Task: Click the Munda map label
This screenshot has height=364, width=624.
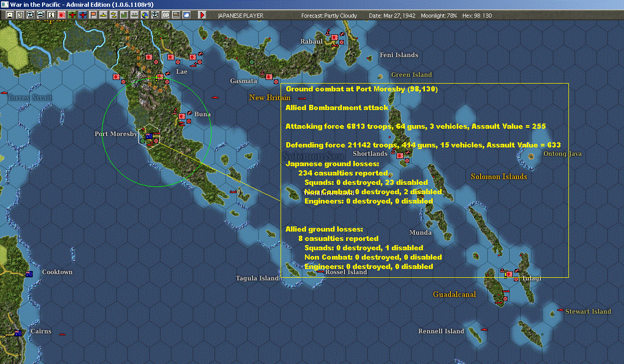Action: pyautogui.click(x=421, y=233)
